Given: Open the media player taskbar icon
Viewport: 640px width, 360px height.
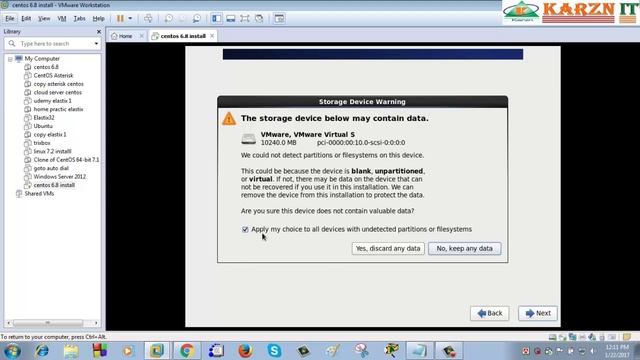Looking at the screenshot, I should (128, 351).
